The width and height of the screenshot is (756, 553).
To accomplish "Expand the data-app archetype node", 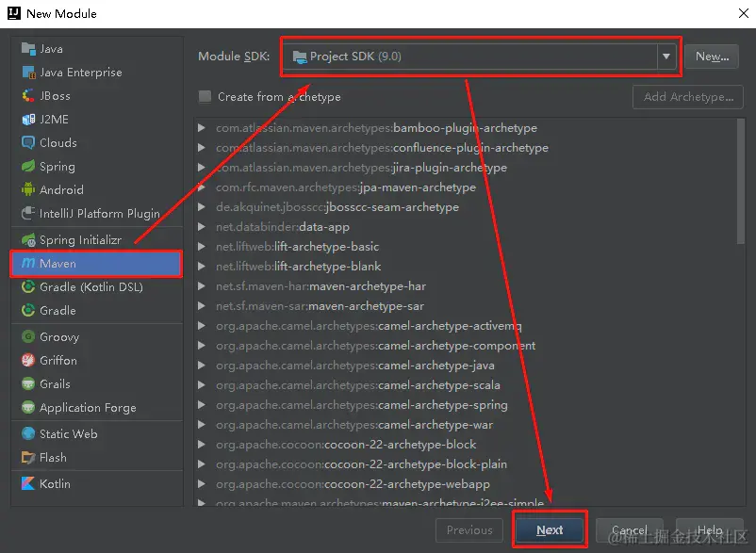I will pos(202,226).
